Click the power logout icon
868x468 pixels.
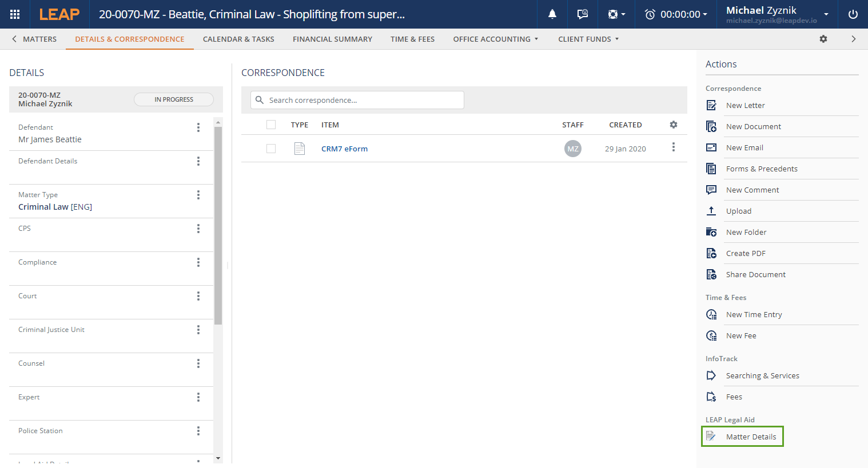click(x=853, y=14)
